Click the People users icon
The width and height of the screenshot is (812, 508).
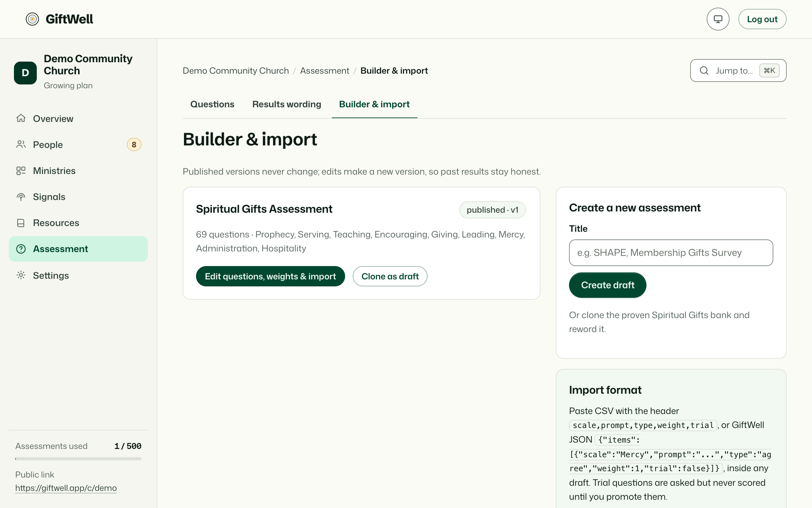click(x=21, y=144)
